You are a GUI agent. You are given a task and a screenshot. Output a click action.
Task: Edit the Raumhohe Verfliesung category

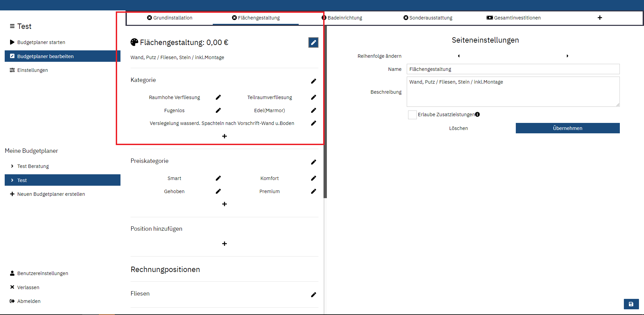[218, 97]
